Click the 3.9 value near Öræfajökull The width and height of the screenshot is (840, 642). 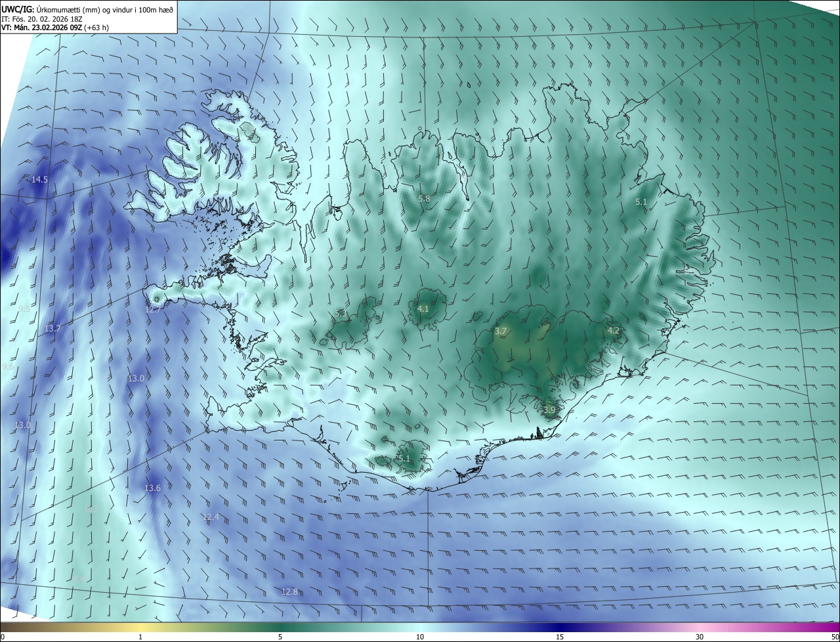click(549, 410)
